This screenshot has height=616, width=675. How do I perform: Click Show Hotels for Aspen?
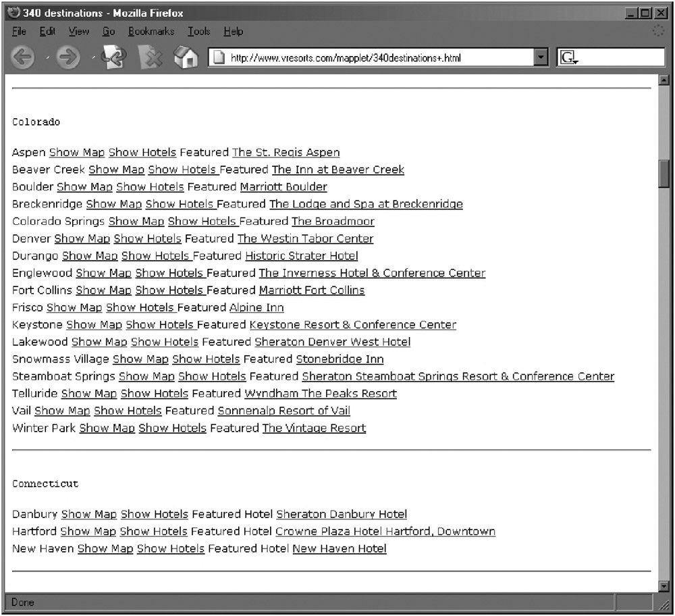142,153
